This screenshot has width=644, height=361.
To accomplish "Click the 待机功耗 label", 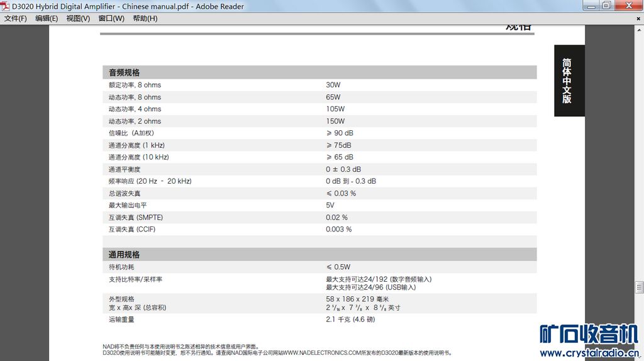I will click(121, 267).
